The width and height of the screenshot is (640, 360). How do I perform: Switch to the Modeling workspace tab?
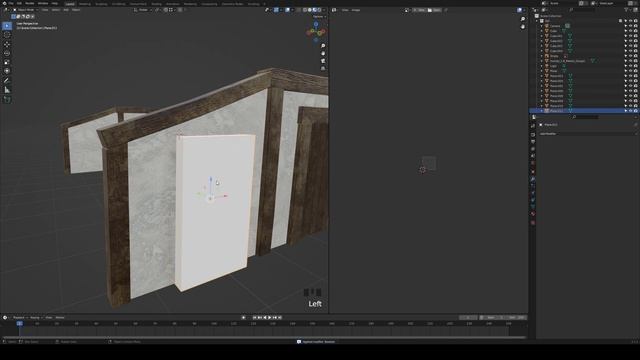(85, 4)
